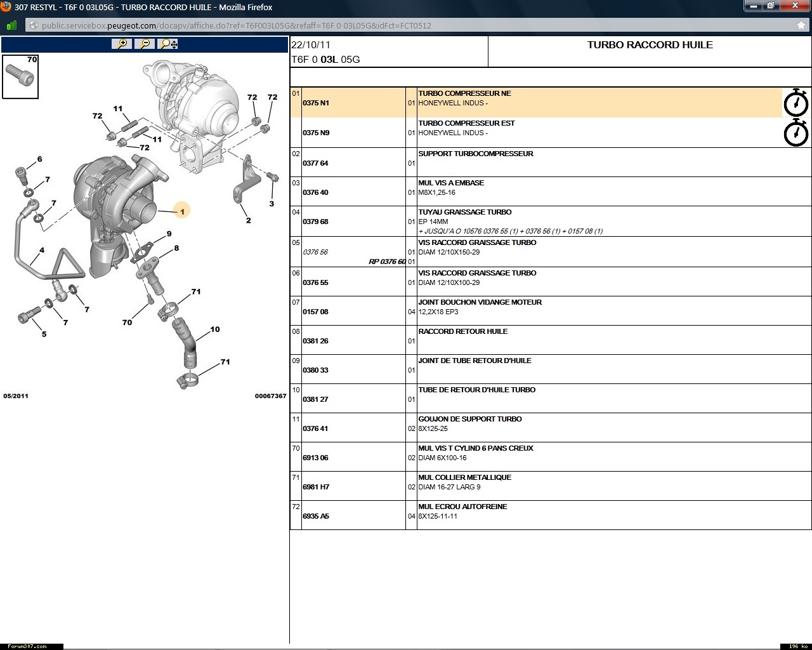Click stopwatch icon for TURBO COMPRESSEUR EST
This screenshot has width=812, height=650.
tap(796, 133)
